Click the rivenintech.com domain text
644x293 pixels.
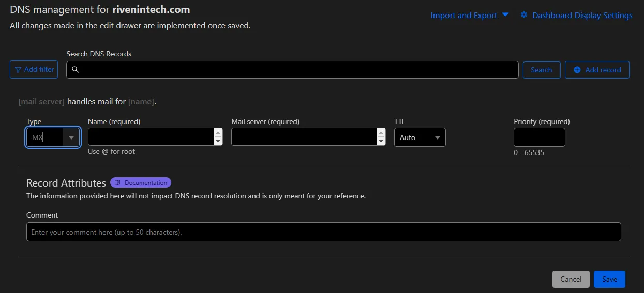click(151, 10)
